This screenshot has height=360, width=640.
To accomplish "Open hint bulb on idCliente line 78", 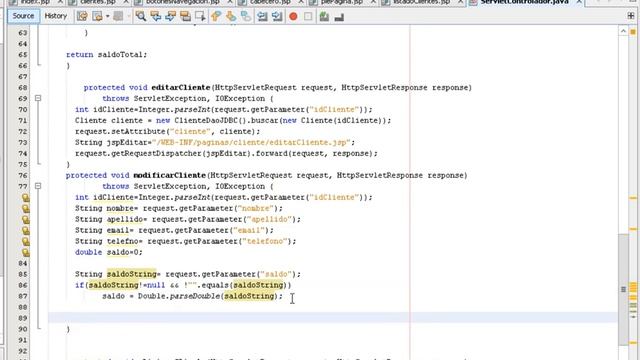I will click(x=26, y=198).
